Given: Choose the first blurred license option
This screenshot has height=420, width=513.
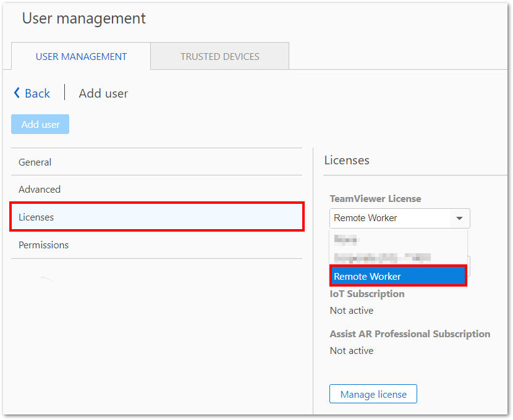Looking at the screenshot, I should tap(398, 240).
